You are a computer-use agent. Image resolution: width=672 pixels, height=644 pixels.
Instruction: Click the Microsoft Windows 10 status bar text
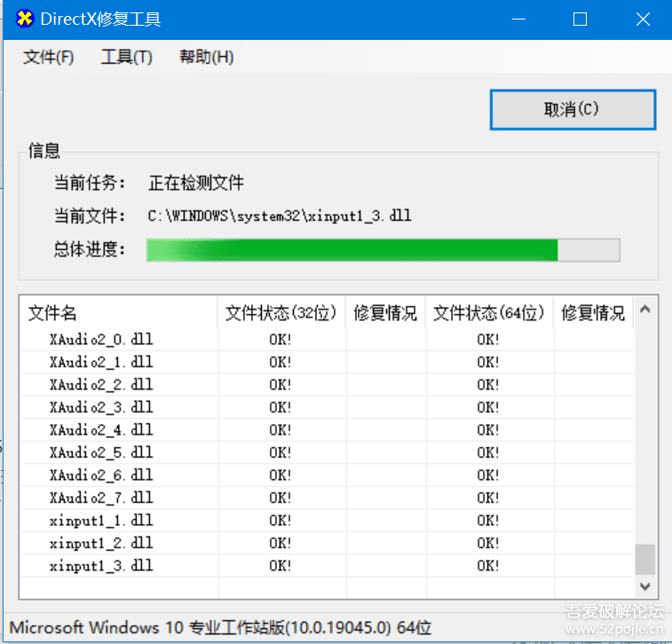coord(220,628)
